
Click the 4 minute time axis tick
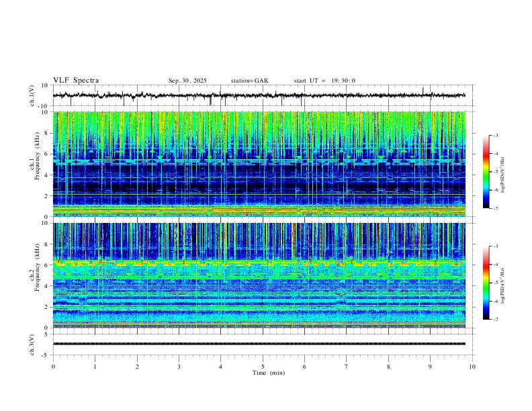(221, 367)
